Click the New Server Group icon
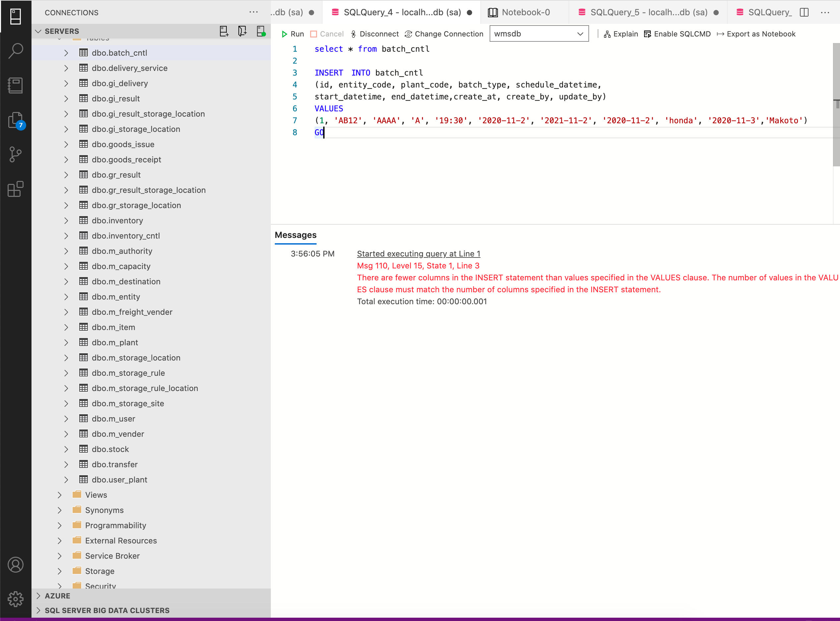 (x=242, y=31)
